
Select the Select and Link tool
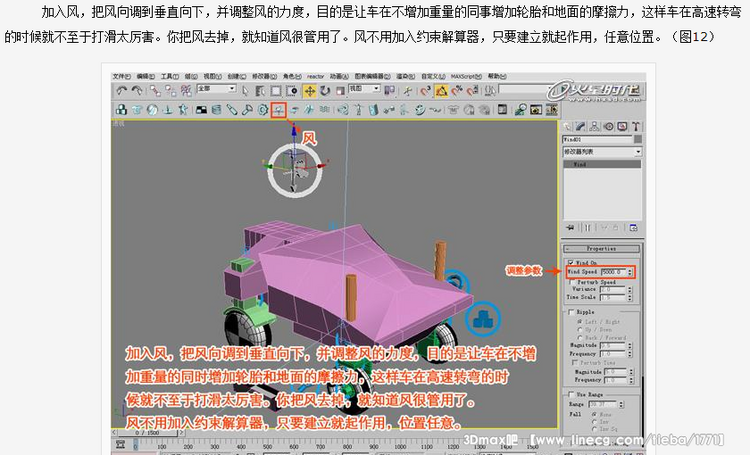click(x=155, y=90)
